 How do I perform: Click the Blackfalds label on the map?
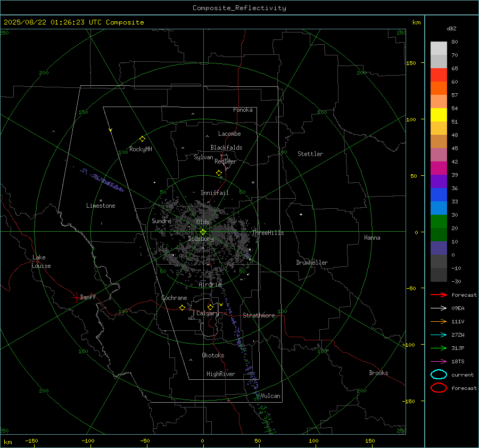tap(226, 148)
